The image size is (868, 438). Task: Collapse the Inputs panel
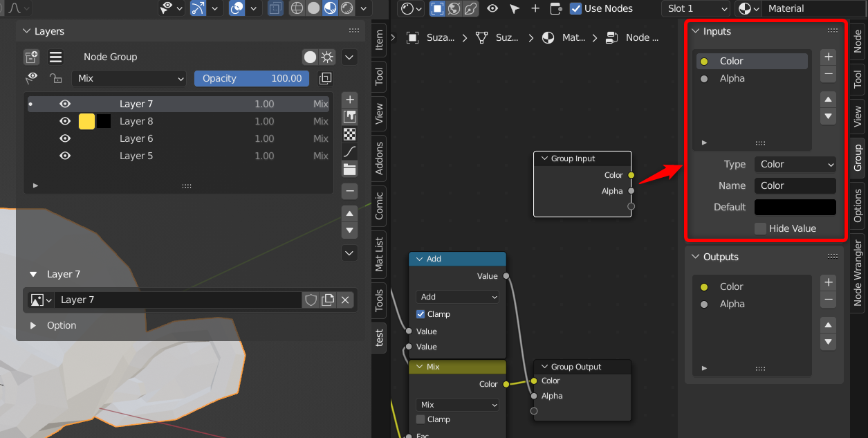pyautogui.click(x=696, y=31)
